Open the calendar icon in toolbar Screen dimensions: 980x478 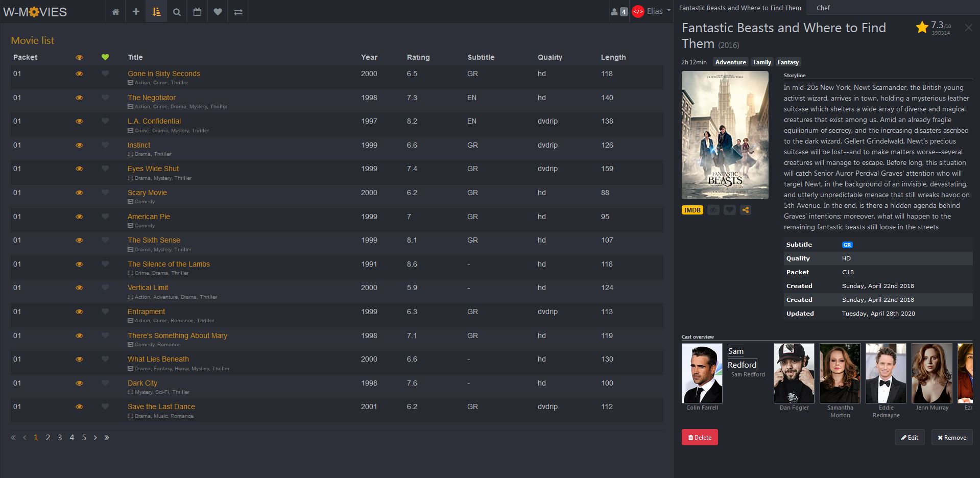pyautogui.click(x=197, y=12)
